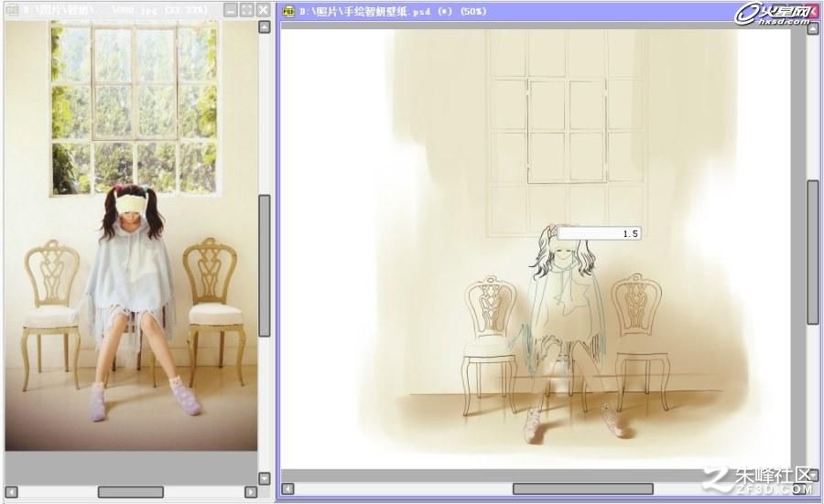The image size is (824, 504).
Task: Click the left arrow on the psd canvas's horizontal scrollbar
Action: coord(287,488)
